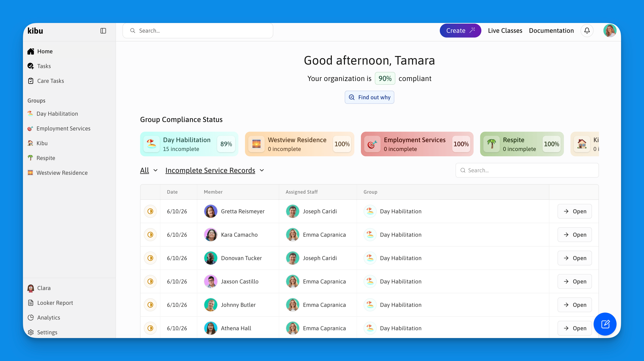Open Documentation link
644x361 pixels.
551,31
